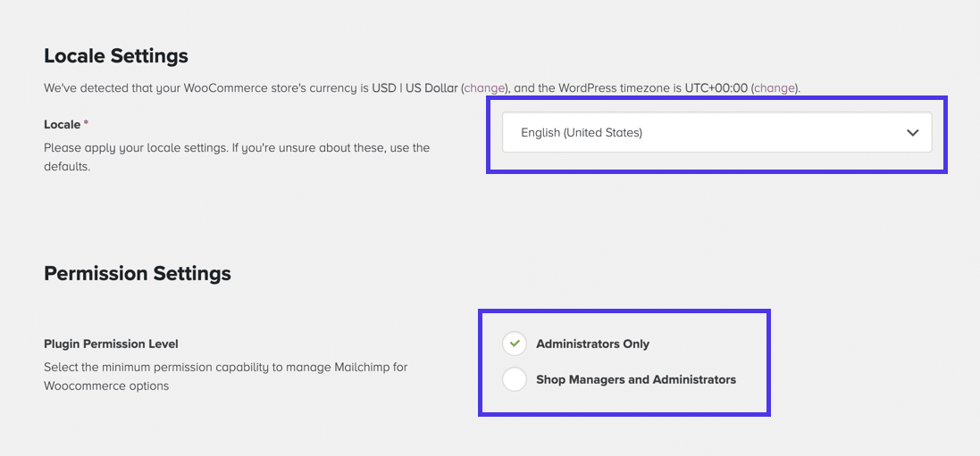
Task: Select the Administrators Only radio button
Action: (x=515, y=344)
